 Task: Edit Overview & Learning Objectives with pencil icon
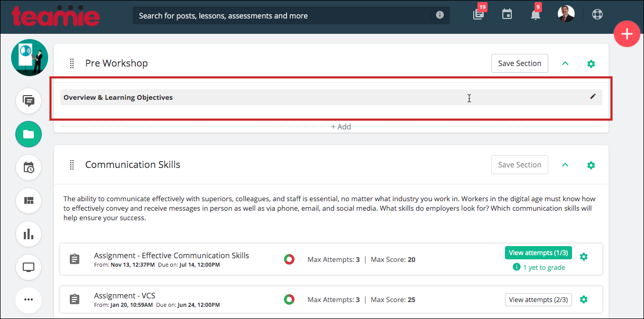point(593,97)
